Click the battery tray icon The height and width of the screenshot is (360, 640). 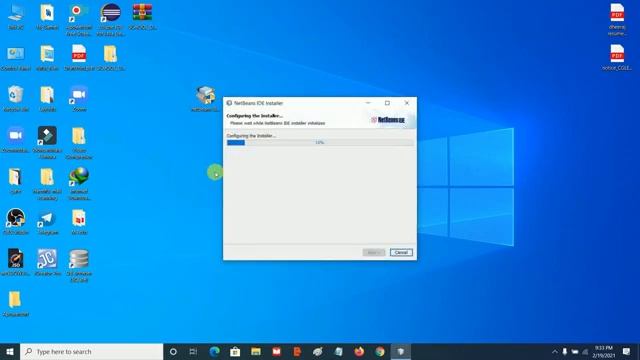(x=575, y=351)
